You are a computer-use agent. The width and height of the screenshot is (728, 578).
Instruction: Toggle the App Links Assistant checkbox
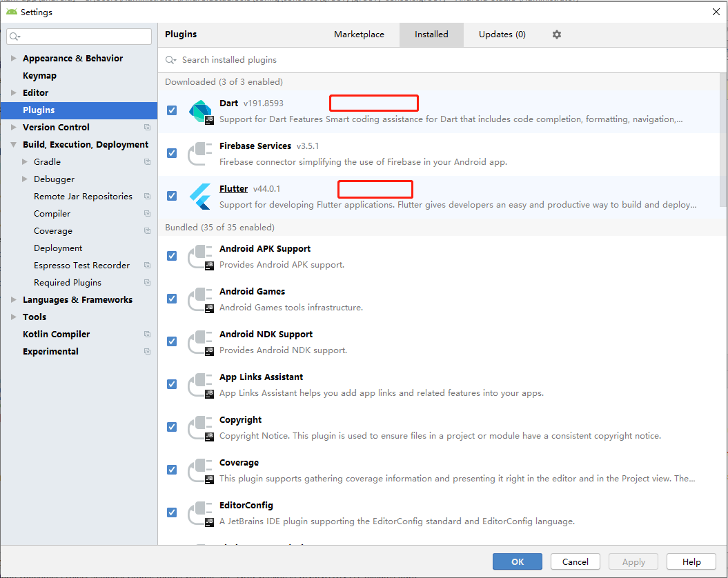[x=172, y=384]
